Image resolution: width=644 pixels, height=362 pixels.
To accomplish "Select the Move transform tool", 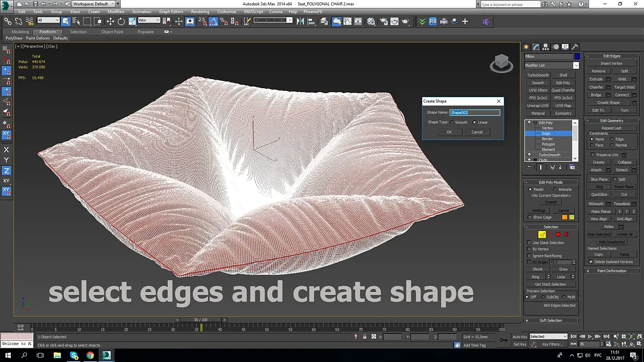I will point(110,21).
